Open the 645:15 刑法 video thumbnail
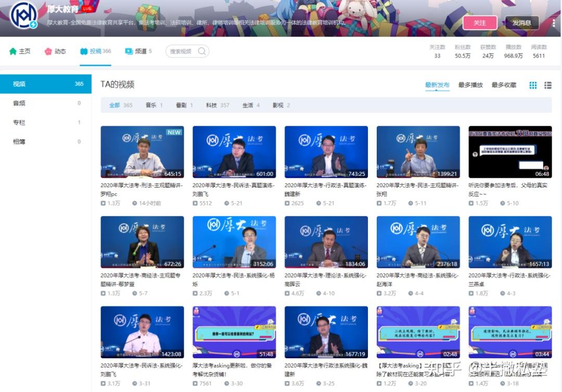 click(142, 152)
